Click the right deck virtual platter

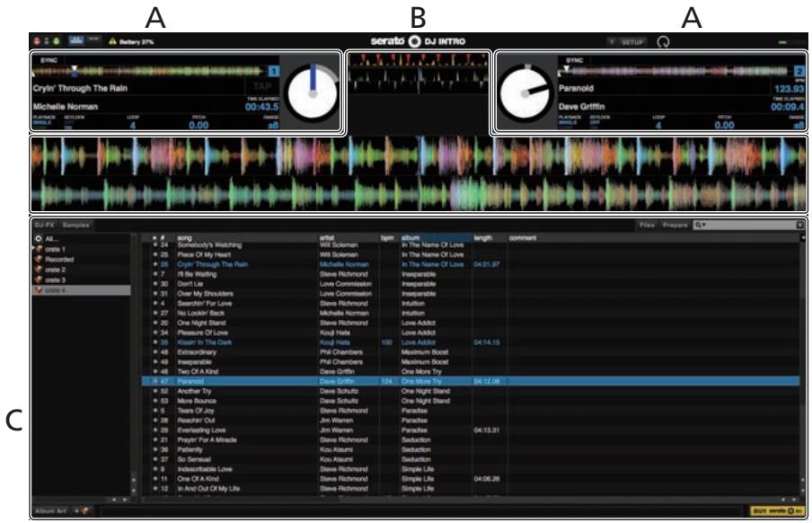(525, 93)
